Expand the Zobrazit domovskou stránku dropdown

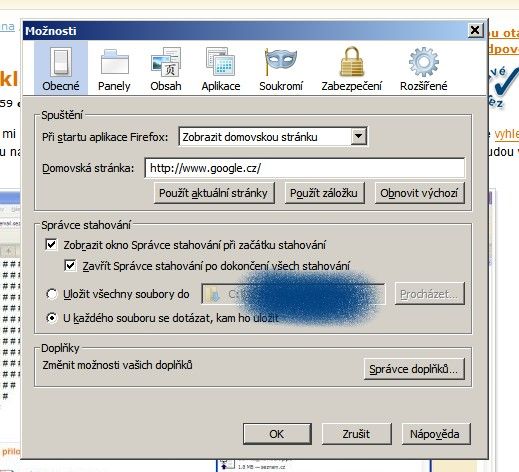click(x=273, y=137)
